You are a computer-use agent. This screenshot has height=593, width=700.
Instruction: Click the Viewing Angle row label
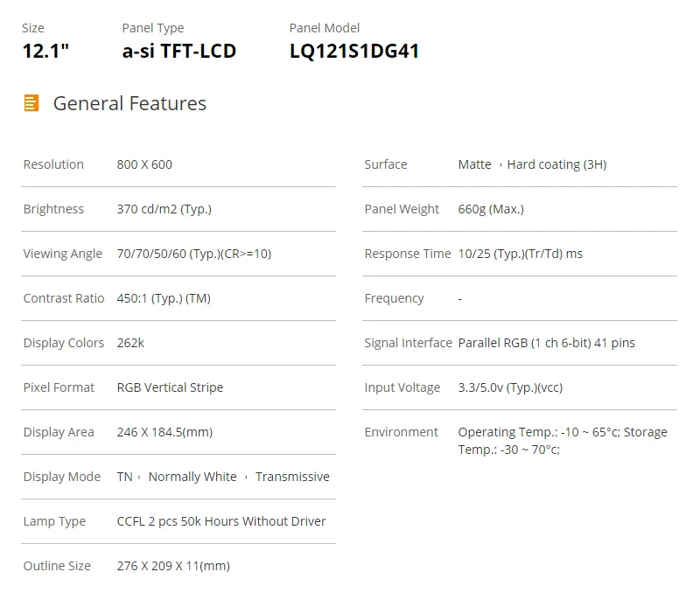63,254
